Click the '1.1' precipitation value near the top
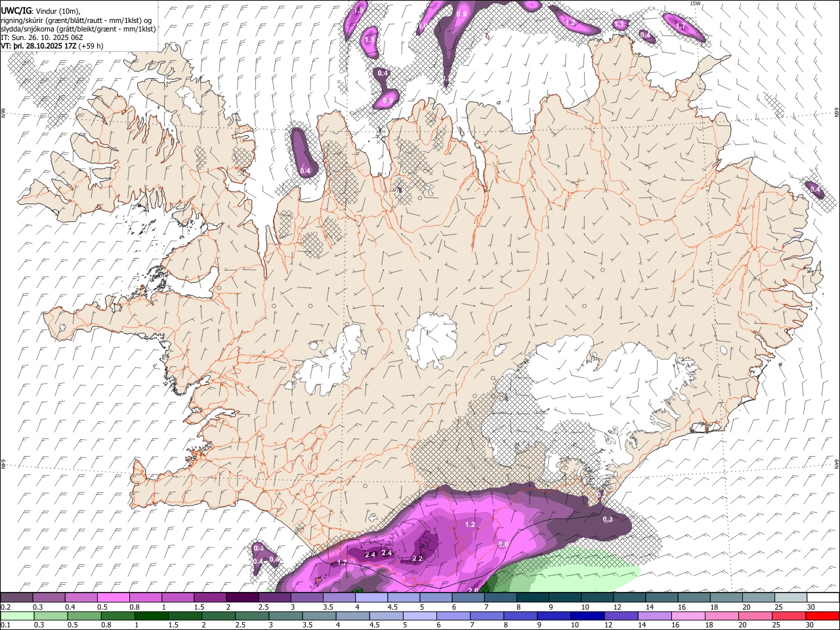The image size is (840, 630). pos(619,24)
